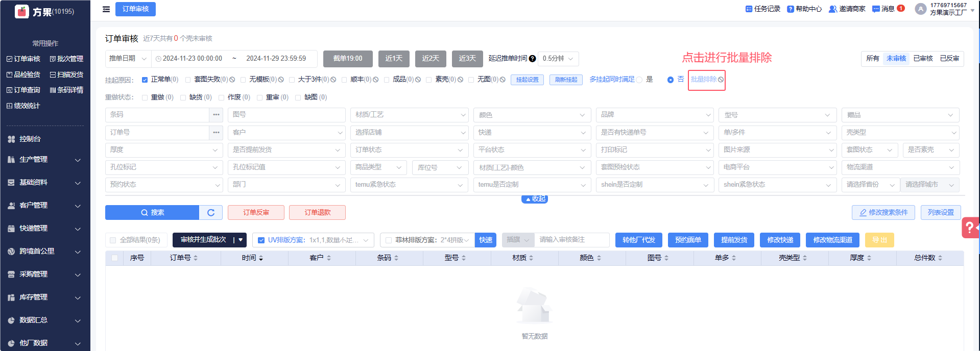Viewport: 980px width, 351px height.
Task: Click the hamburger menu collapse icon
Action: click(106, 9)
